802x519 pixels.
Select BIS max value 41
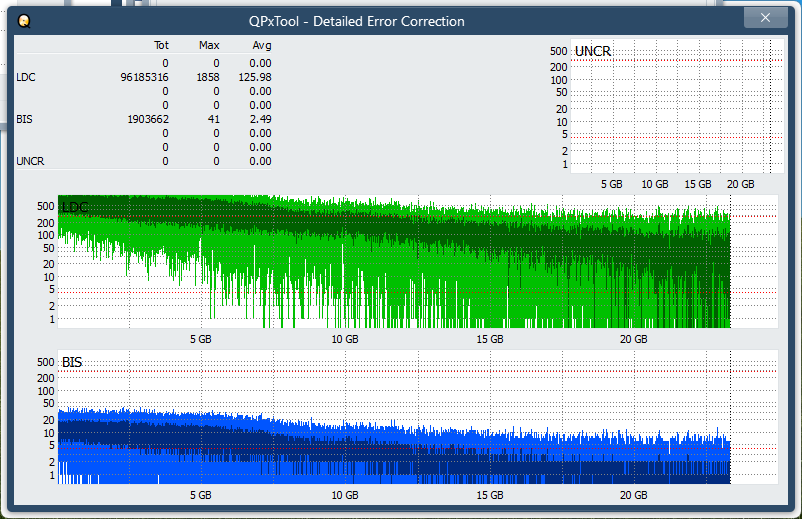(x=214, y=119)
